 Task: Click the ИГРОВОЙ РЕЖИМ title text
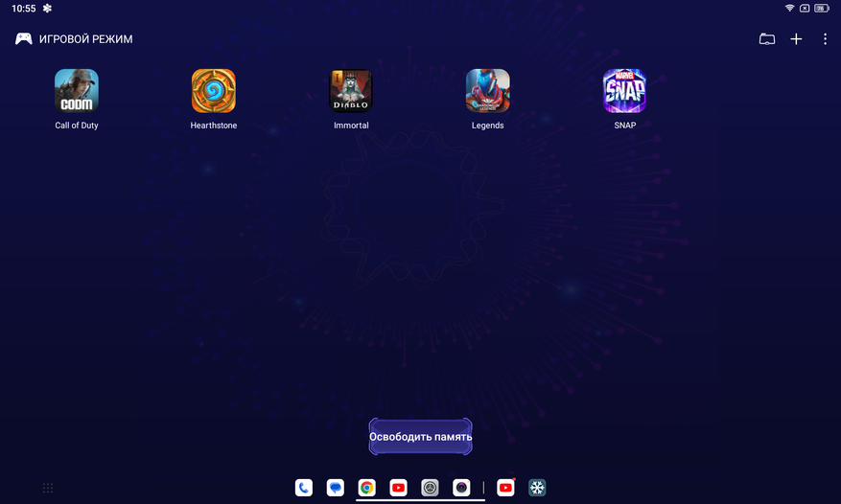pos(85,39)
